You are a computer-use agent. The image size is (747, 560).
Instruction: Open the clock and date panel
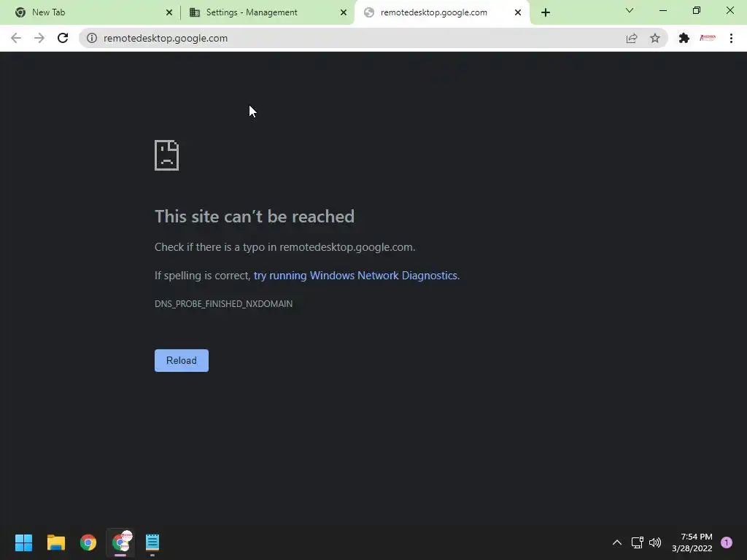692,542
